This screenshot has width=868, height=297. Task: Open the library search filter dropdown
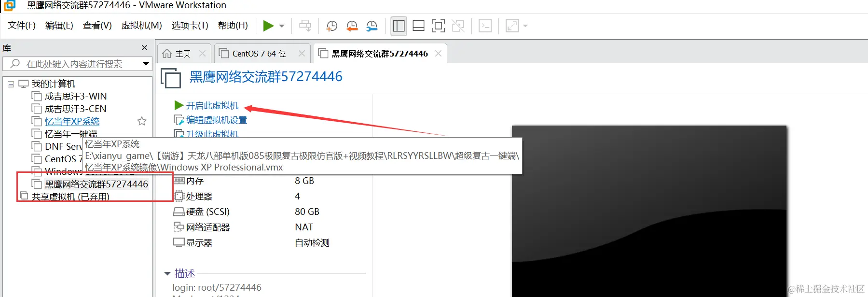146,64
